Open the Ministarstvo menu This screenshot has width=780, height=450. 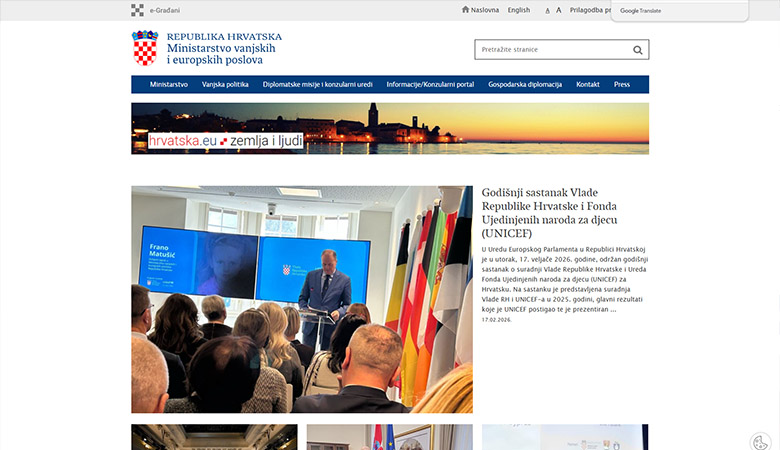tap(169, 85)
